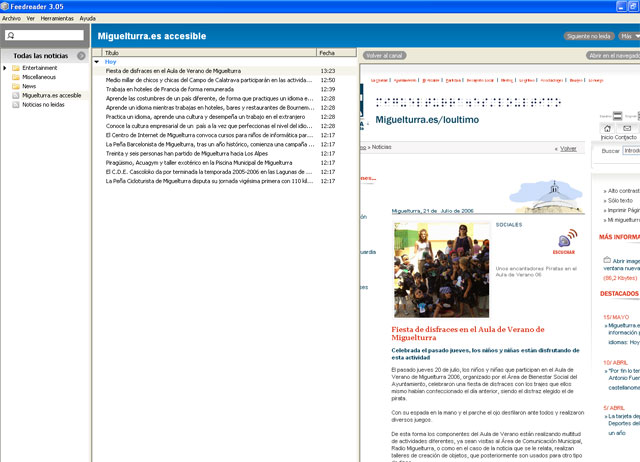Image resolution: width=640 pixels, height=462 pixels.
Task: Expand the Entertainment folder tree arrow
Action: 5,68
